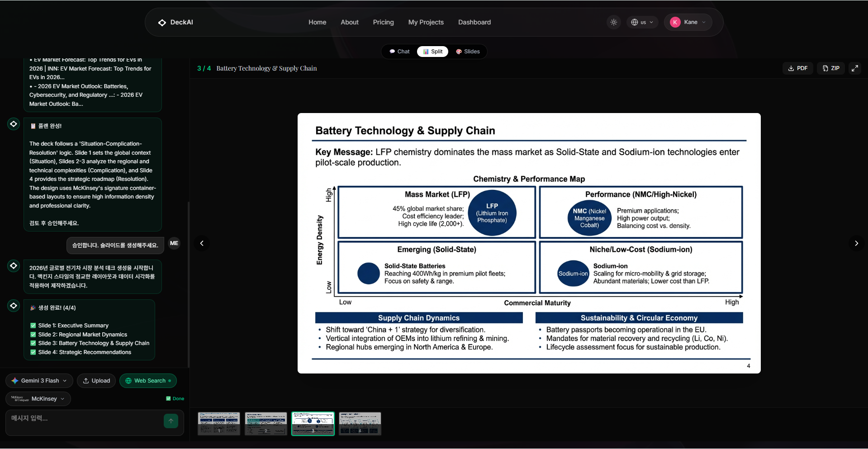Open My Projects in navigation

click(426, 22)
